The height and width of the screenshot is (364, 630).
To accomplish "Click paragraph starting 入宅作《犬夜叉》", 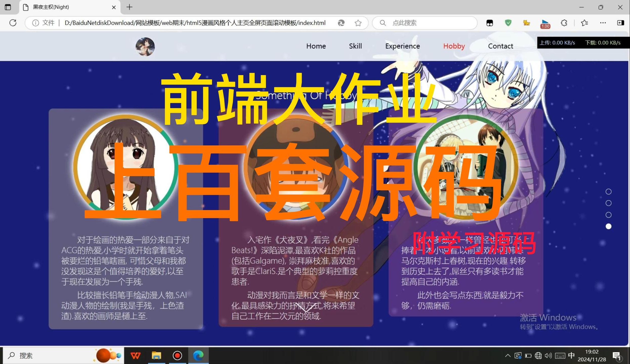I will tap(295, 261).
